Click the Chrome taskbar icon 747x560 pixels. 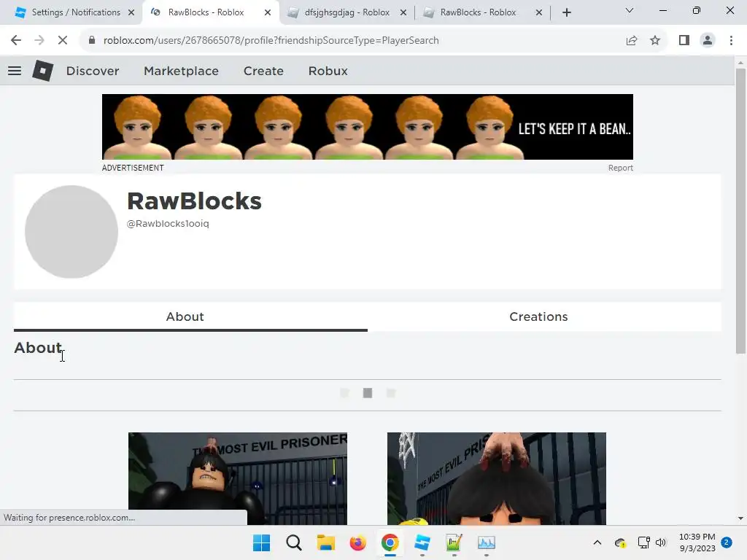pyautogui.click(x=390, y=542)
